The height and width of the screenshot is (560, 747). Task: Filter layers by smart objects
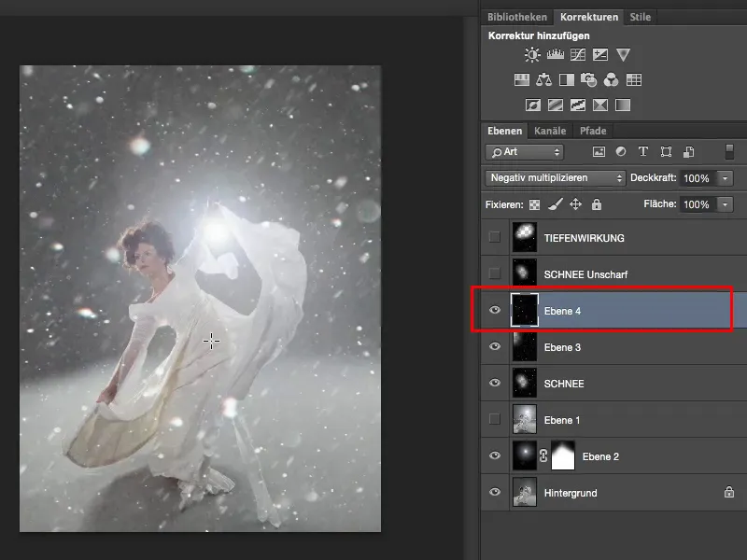pos(688,152)
